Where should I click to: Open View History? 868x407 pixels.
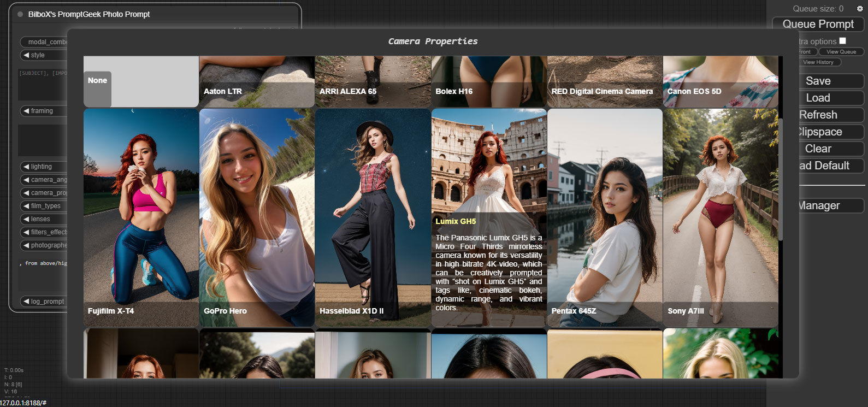pos(819,62)
